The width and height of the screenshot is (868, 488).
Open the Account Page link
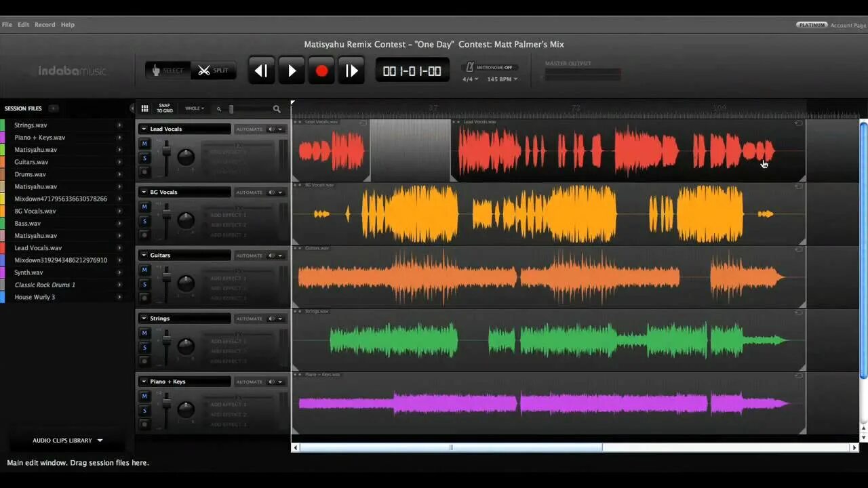click(848, 25)
